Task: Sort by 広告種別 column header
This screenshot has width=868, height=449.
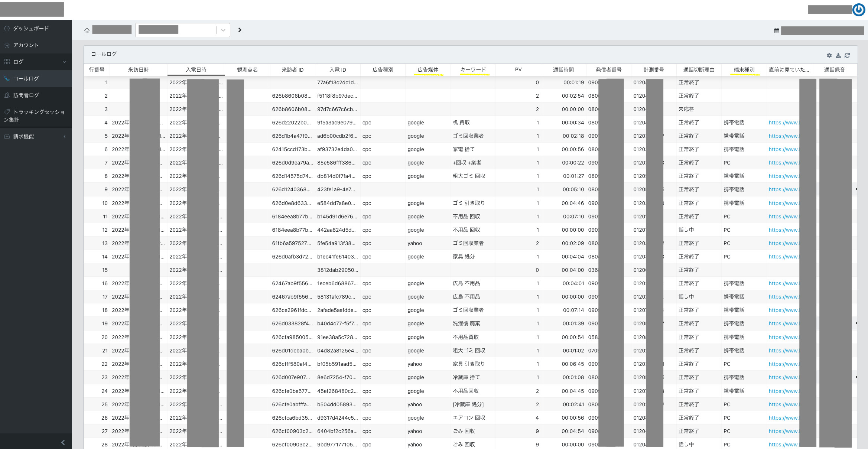Action: [x=383, y=70]
